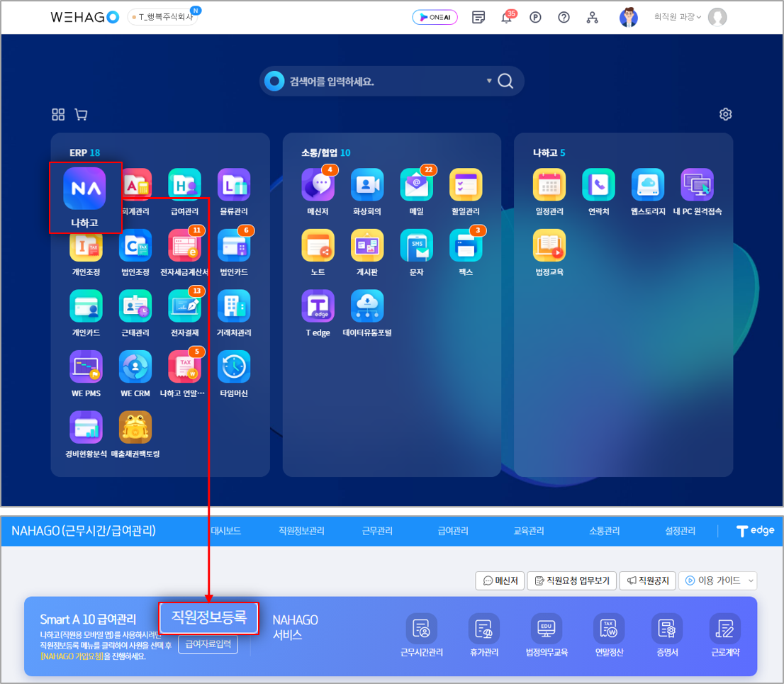
Task: Open the 근무관리 menu
Action: pyautogui.click(x=377, y=530)
